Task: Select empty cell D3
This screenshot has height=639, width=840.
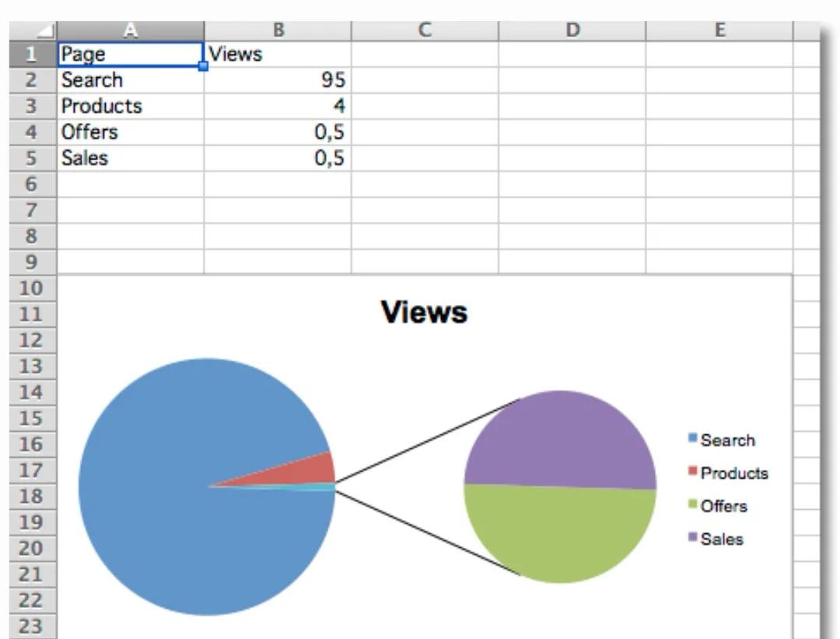Action: point(572,106)
